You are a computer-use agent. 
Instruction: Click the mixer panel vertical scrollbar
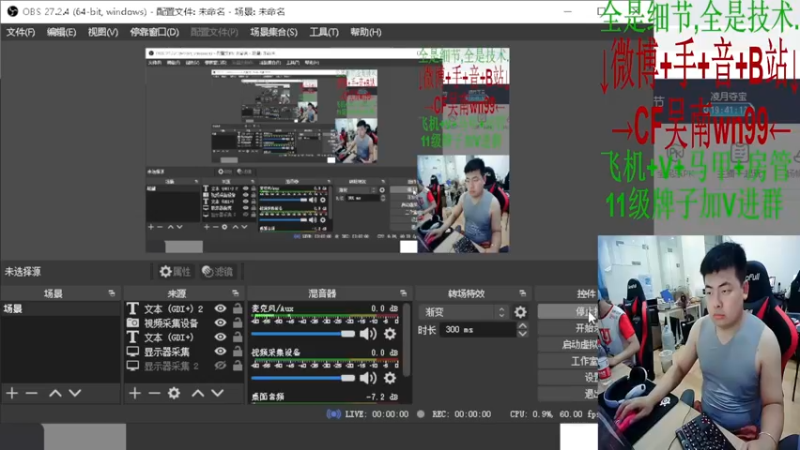406,340
